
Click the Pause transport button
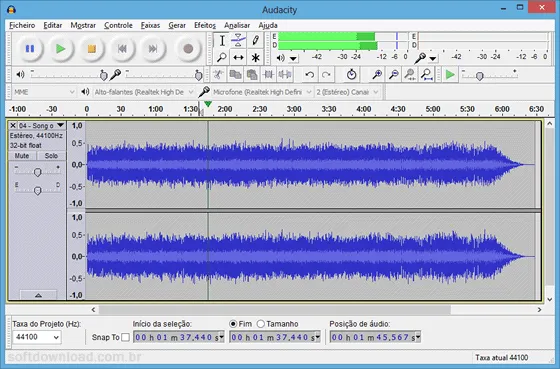point(30,49)
